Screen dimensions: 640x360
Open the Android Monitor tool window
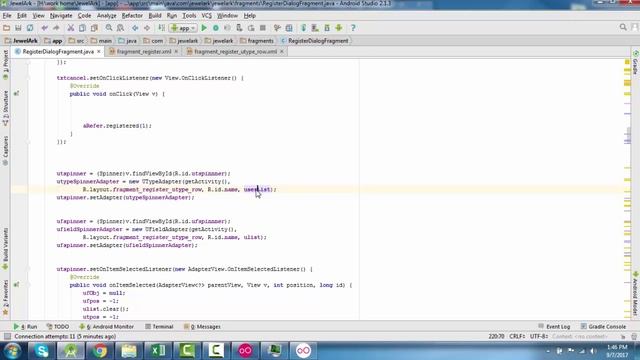click(x=107, y=327)
